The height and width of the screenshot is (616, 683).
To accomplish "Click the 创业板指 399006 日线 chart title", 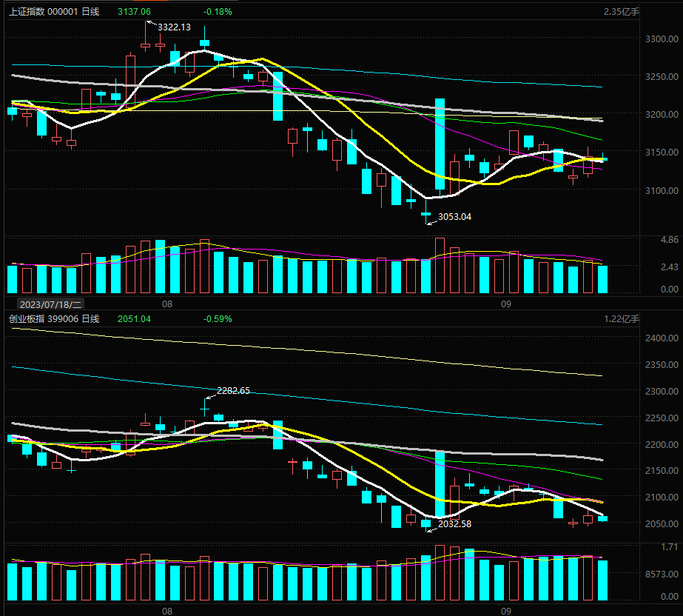I will pyautogui.click(x=54, y=319).
